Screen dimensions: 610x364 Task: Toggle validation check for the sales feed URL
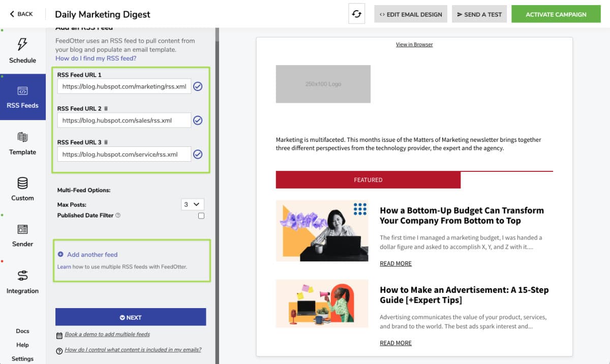click(x=198, y=120)
